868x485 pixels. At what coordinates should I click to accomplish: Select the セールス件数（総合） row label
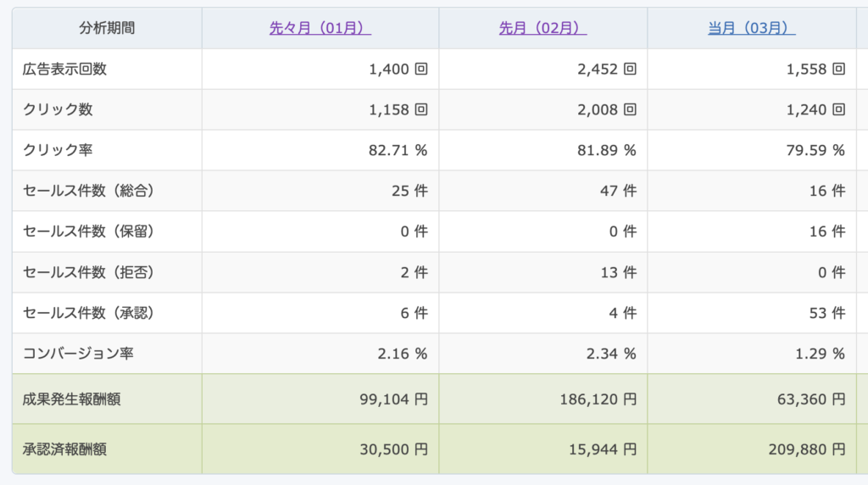(88, 191)
